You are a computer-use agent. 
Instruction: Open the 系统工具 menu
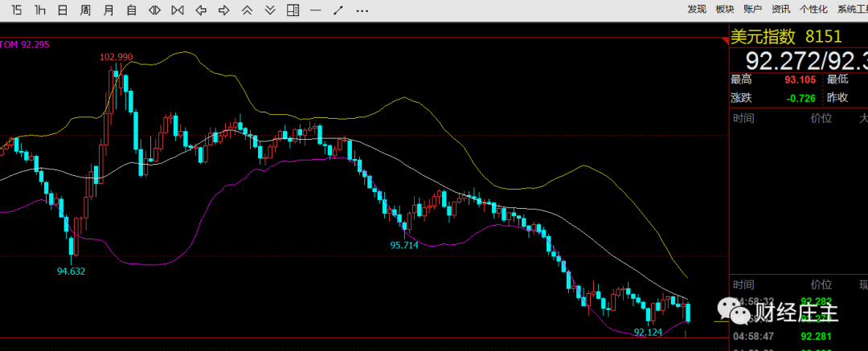[853, 9]
